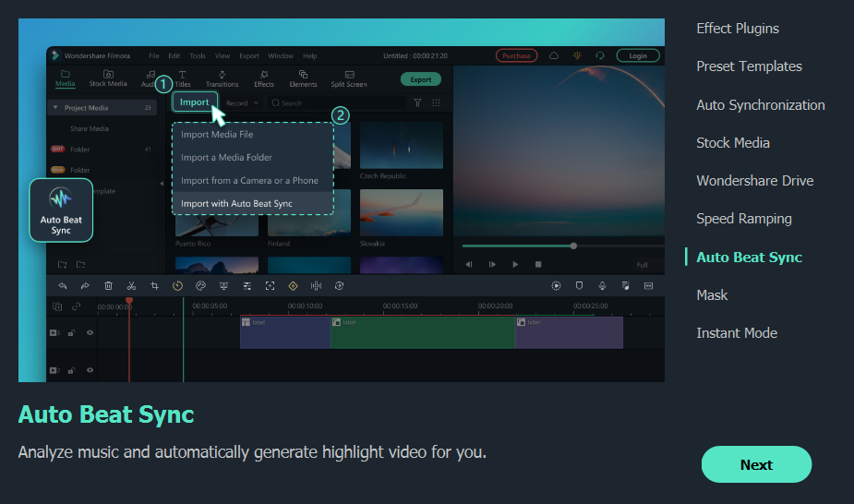Click the Next button

click(756, 464)
